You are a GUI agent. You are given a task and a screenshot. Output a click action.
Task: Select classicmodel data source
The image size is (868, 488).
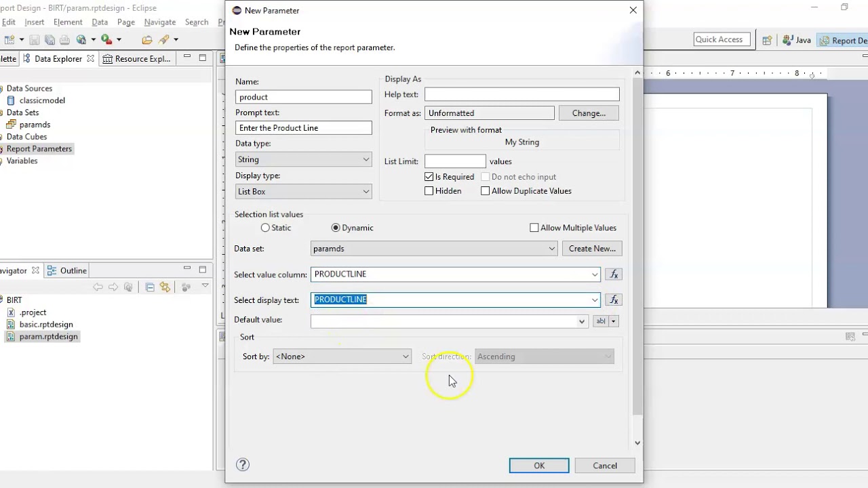tap(42, 100)
